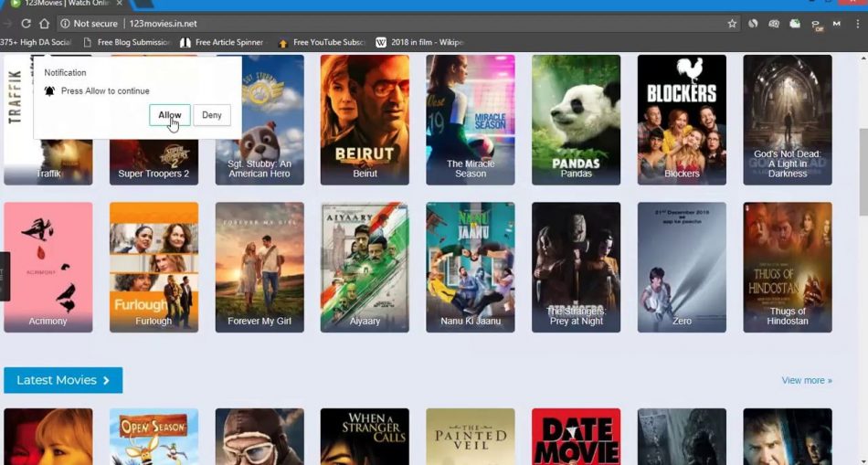Click the forward navigation arrow
Screen dimensions: 868x465
point(7,24)
